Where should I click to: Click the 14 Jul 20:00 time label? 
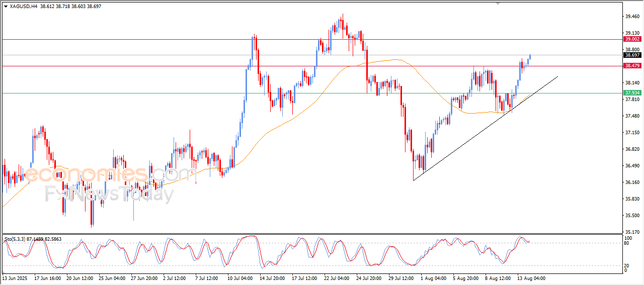coord(273,278)
